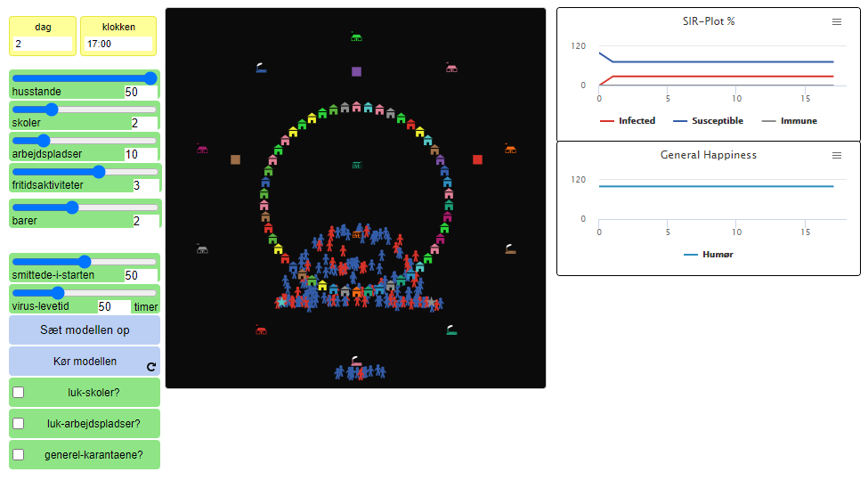Toggle Humør series in legend
Image resolution: width=868 pixels, height=480 pixels.
click(x=709, y=254)
